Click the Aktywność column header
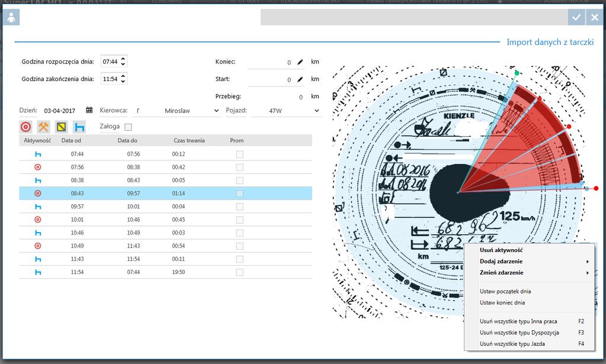 [x=37, y=140]
